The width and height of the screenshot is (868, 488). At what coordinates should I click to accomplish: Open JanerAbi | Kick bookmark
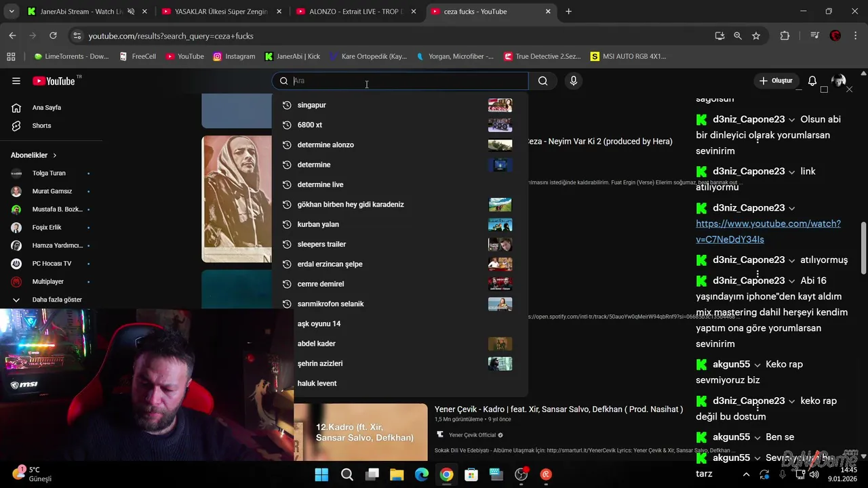pyautogui.click(x=292, y=56)
